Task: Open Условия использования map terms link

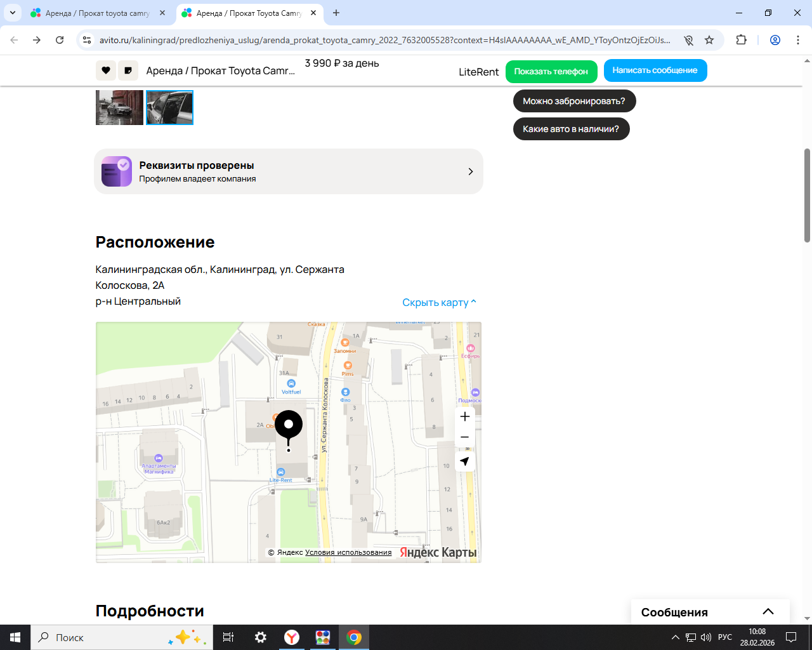Action: (x=348, y=552)
